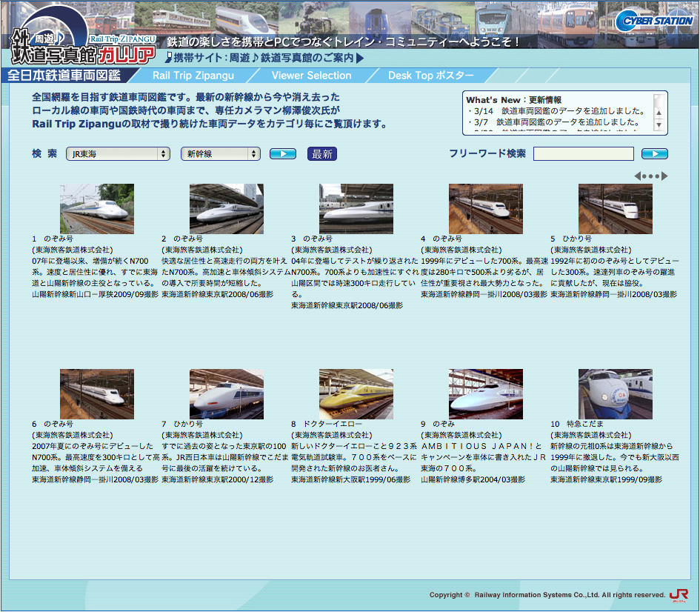The height and width of the screenshot is (612, 700).
Task: Click the 3/14 update news entry
Action: [556, 111]
